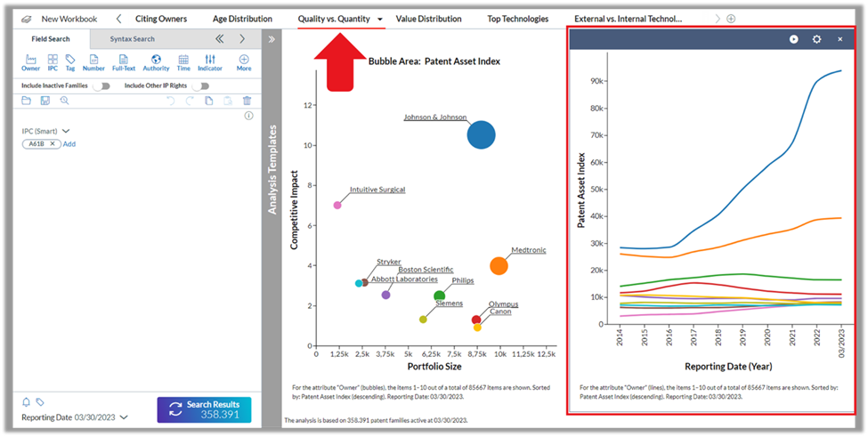The image size is (868, 437).
Task: Click the green Philips bubble
Action: [439, 296]
